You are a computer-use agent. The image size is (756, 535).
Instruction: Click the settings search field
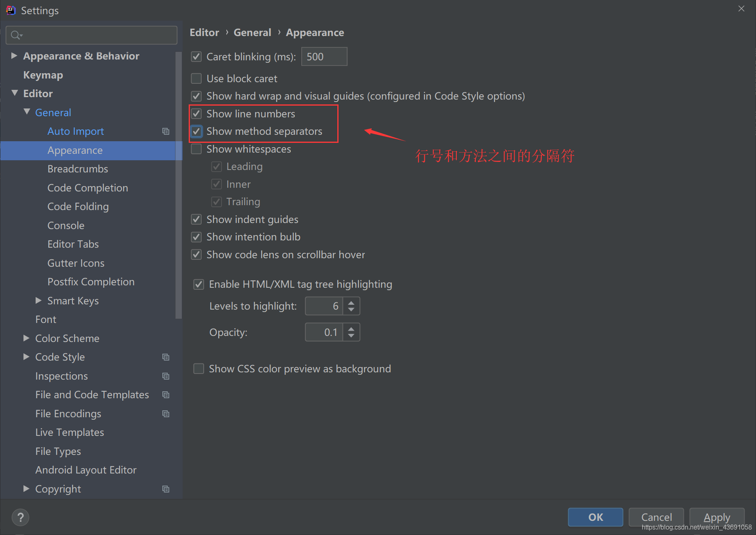pyautogui.click(x=92, y=35)
